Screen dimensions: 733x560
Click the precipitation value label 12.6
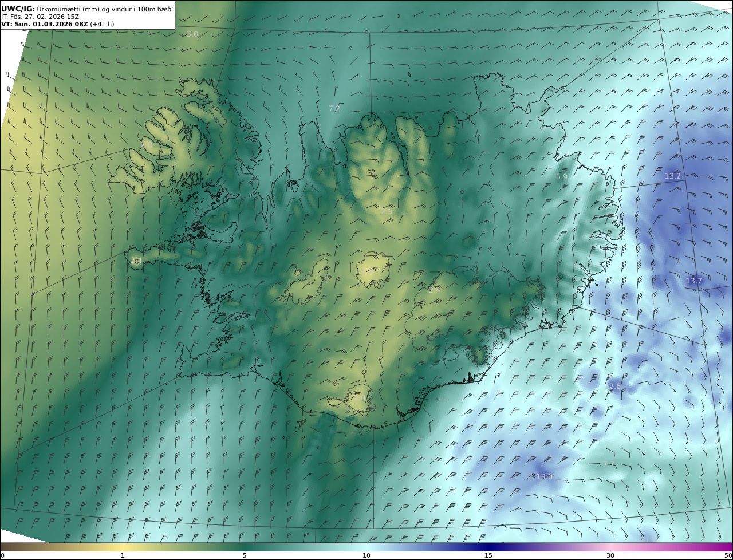pyautogui.click(x=613, y=387)
